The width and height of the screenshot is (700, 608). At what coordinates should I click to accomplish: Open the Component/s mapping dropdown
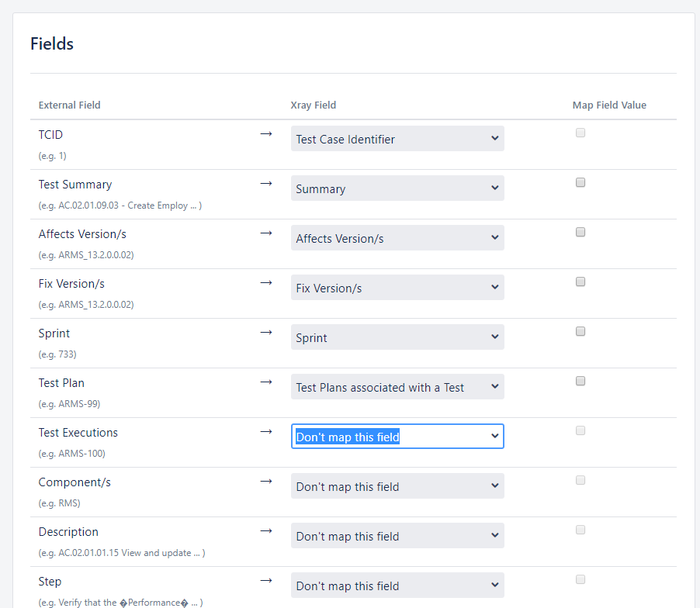(x=397, y=486)
